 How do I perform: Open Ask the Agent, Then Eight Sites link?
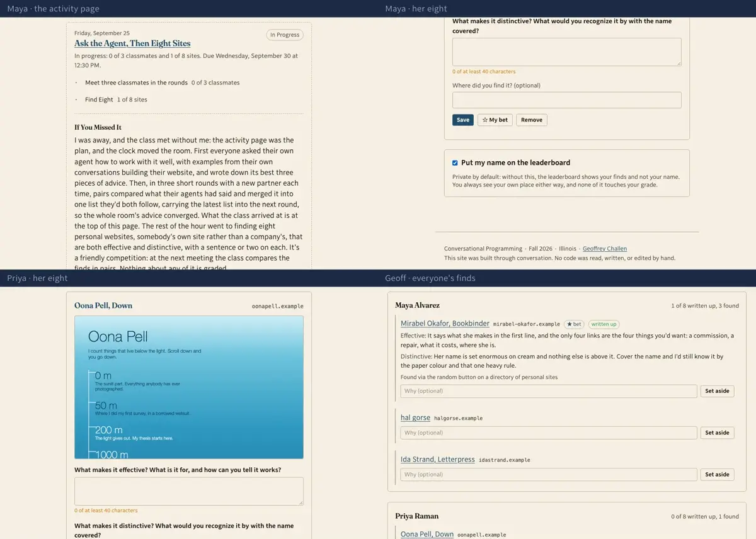pyautogui.click(x=132, y=43)
